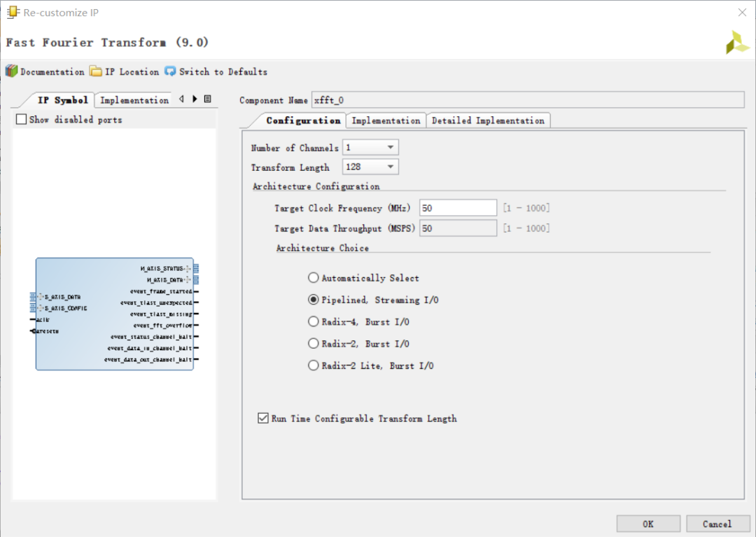Uncheck Run Time Configurable Transform Length

[x=263, y=419]
